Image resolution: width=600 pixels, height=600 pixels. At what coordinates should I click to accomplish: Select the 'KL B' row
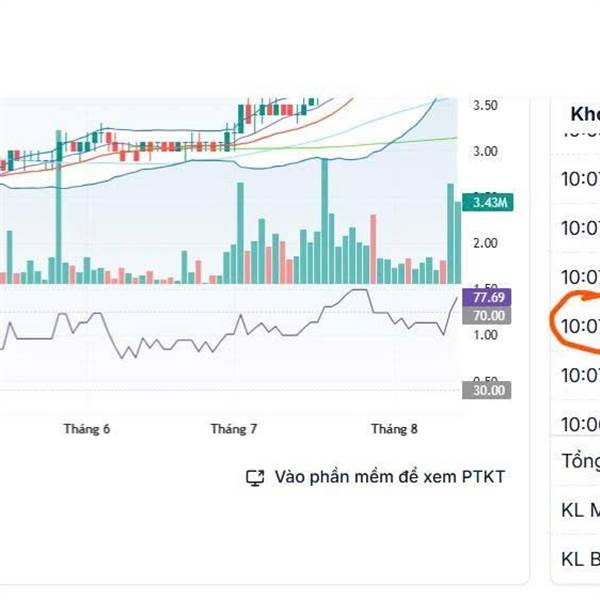pos(580,558)
